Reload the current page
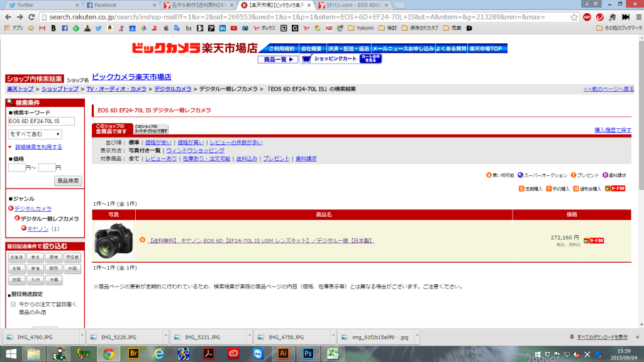 31,17
